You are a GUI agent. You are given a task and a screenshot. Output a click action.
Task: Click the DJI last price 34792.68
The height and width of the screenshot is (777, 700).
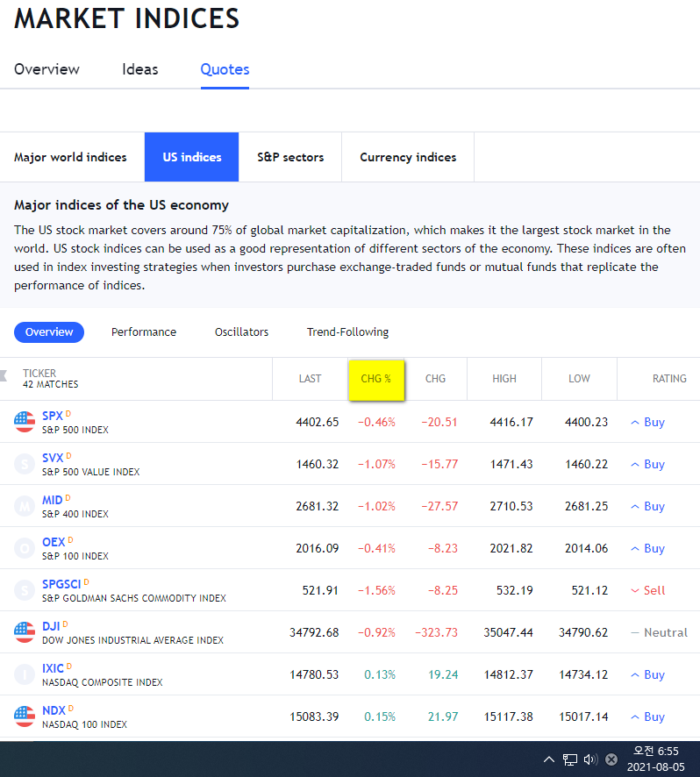click(x=314, y=633)
